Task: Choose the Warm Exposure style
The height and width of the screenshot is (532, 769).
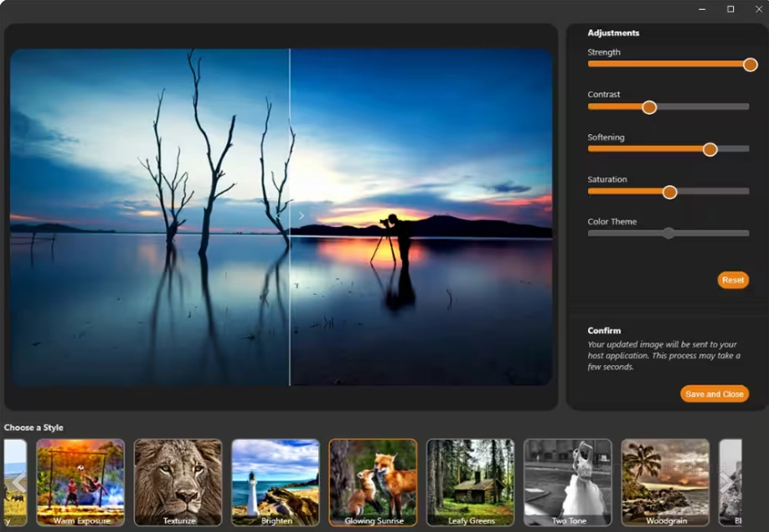Action: coord(80,482)
